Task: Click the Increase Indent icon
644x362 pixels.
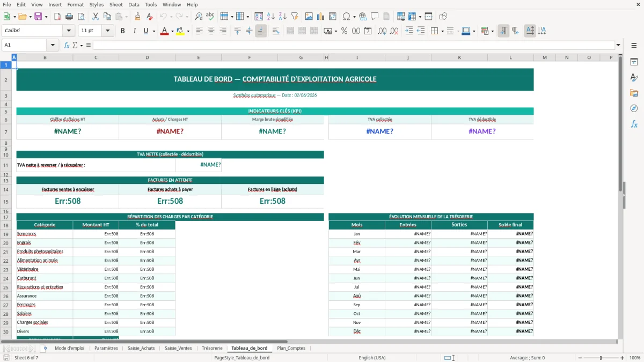Action: pyautogui.click(x=409, y=31)
